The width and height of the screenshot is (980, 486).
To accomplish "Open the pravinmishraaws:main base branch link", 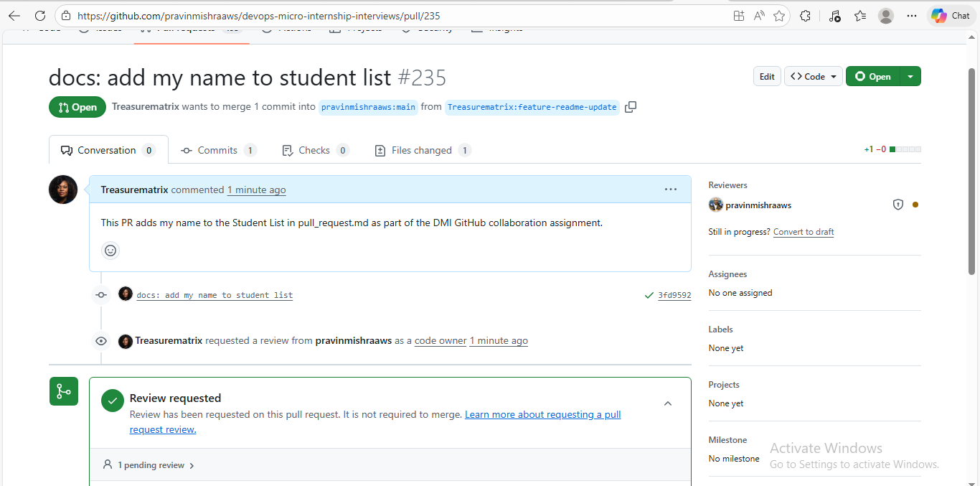I will [368, 107].
